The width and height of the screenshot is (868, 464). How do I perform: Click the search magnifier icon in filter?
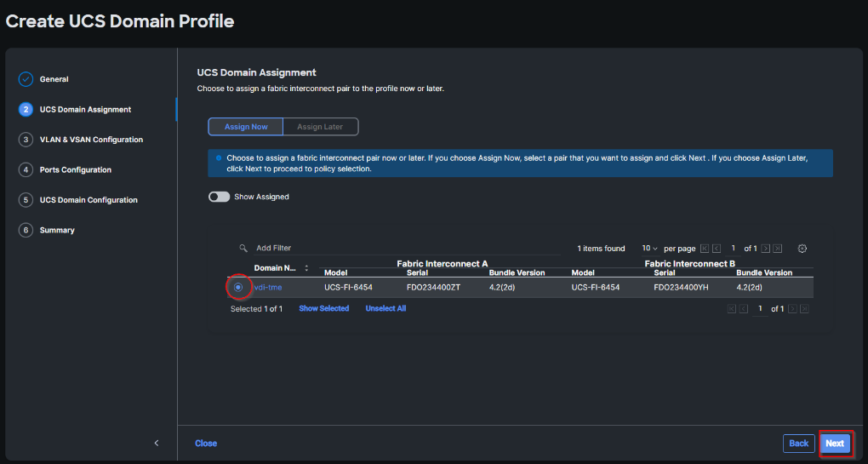(x=243, y=249)
